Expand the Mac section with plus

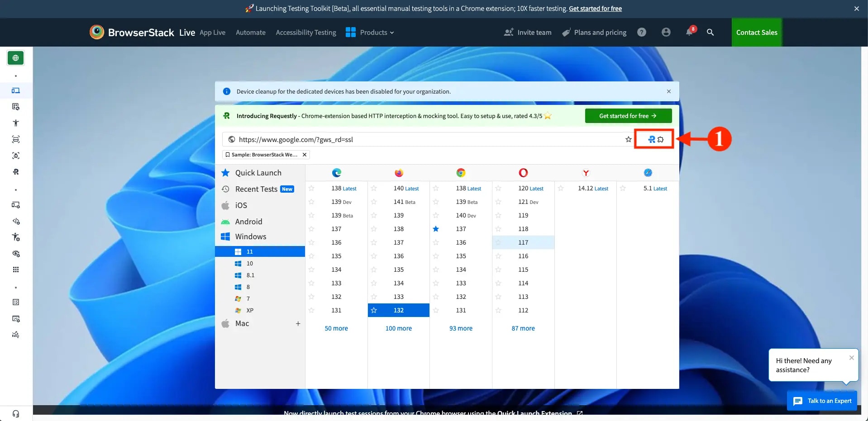(298, 323)
